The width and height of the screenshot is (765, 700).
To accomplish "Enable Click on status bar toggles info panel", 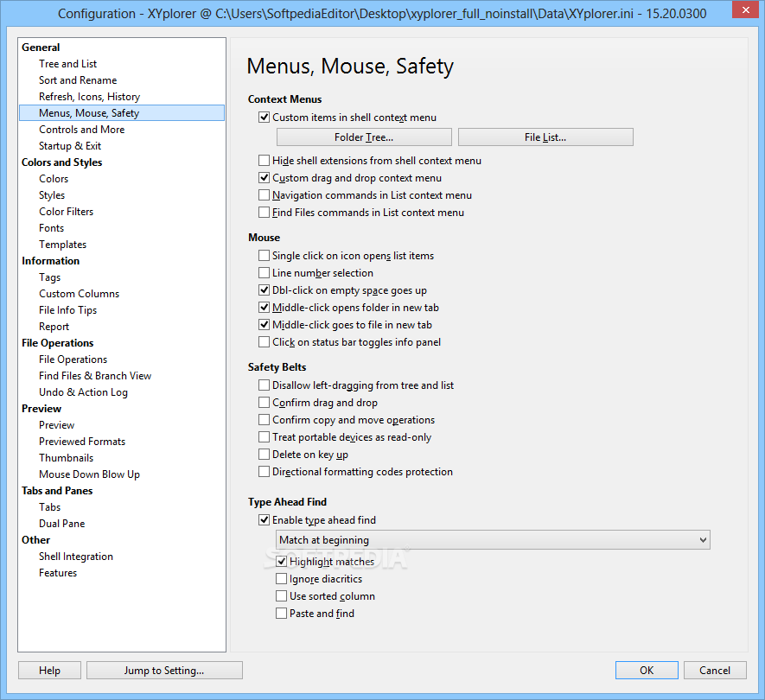I will point(264,342).
